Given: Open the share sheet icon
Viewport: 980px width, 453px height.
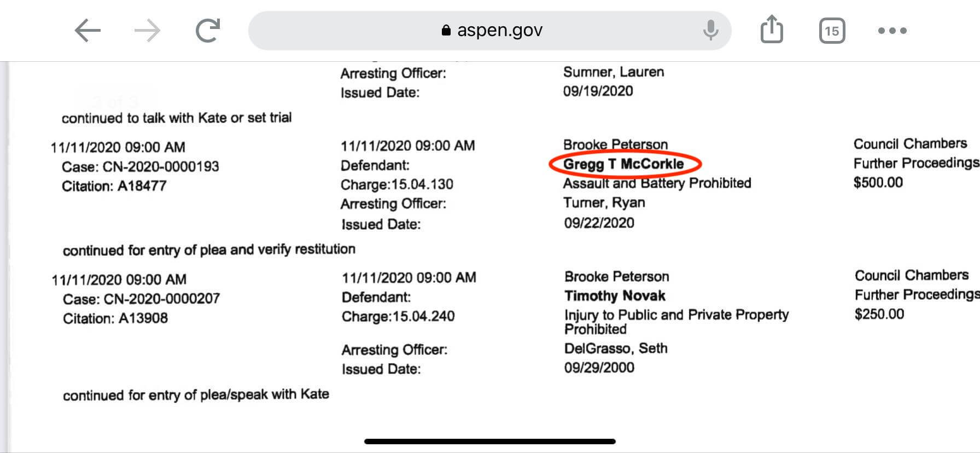Looking at the screenshot, I should 772,30.
